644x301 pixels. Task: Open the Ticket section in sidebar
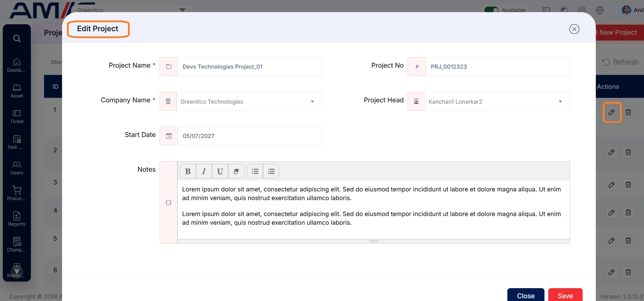[x=17, y=117]
